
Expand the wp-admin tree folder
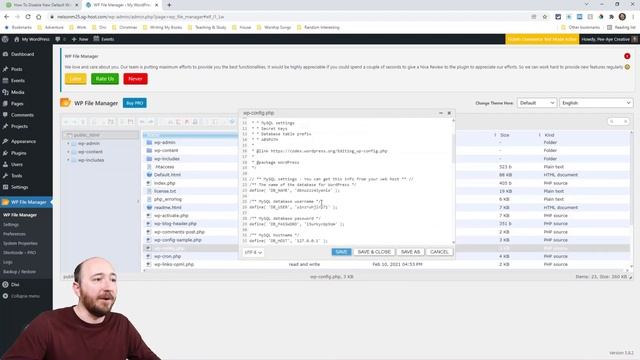68,144
